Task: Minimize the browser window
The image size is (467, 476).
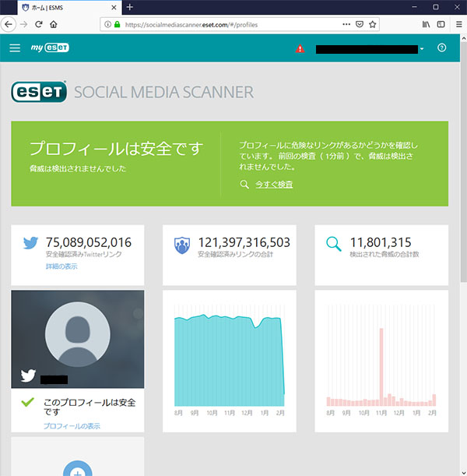Action: pyautogui.click(x=414, y=7)
